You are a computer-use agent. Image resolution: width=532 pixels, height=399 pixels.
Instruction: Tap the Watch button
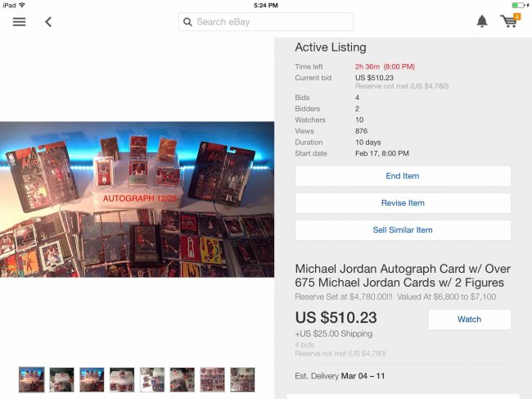tap(469, 320)
